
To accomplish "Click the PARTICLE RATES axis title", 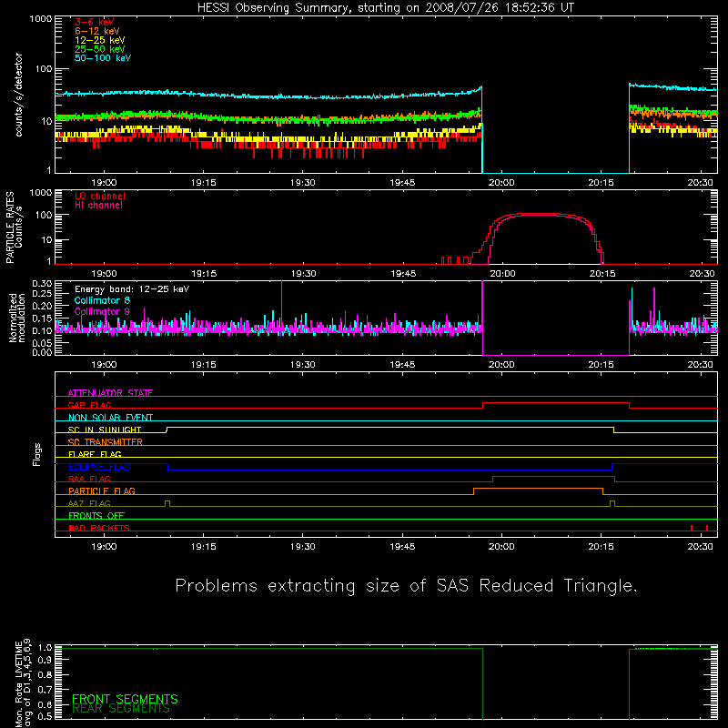I will pos(10,227).
